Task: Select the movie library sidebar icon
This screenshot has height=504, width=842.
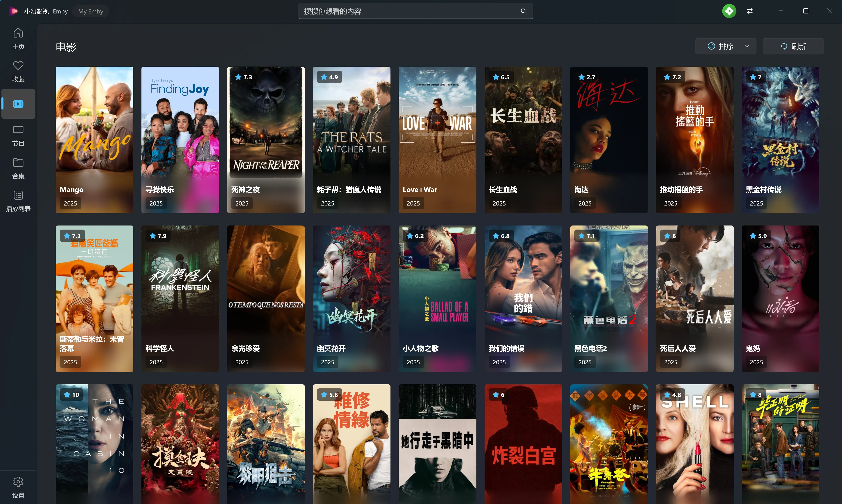Action: point(18,104)
